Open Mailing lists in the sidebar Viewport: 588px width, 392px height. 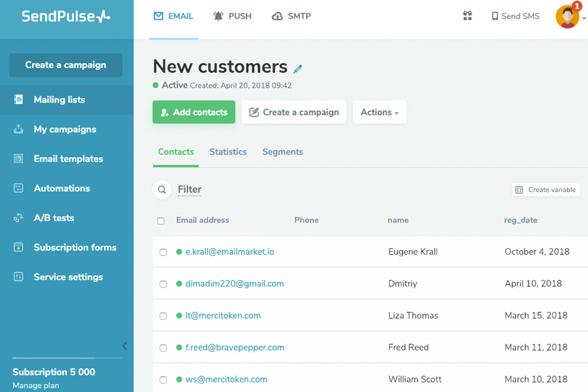[67, 99]
